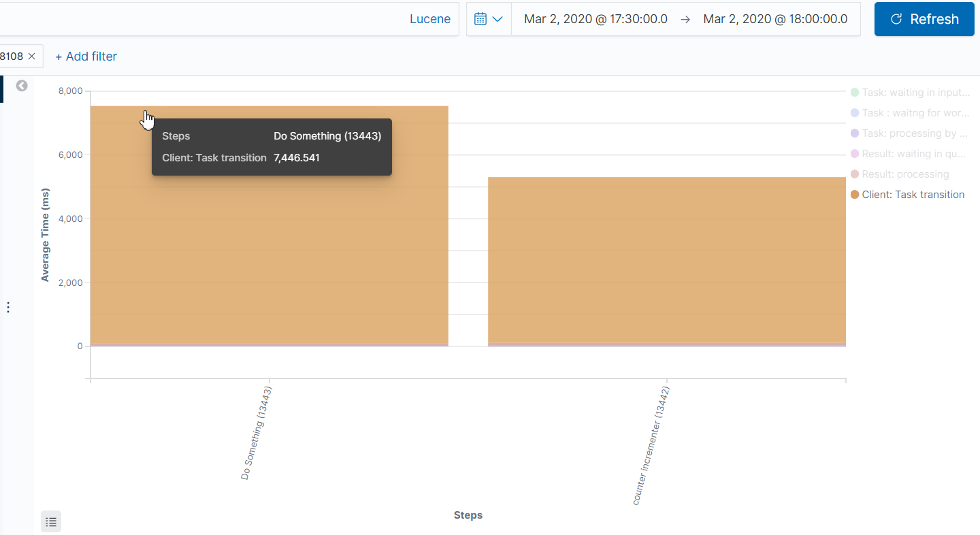Click the + Add filter link
Image resolution: width=980 pixels, height=535 pixels.
86,56
